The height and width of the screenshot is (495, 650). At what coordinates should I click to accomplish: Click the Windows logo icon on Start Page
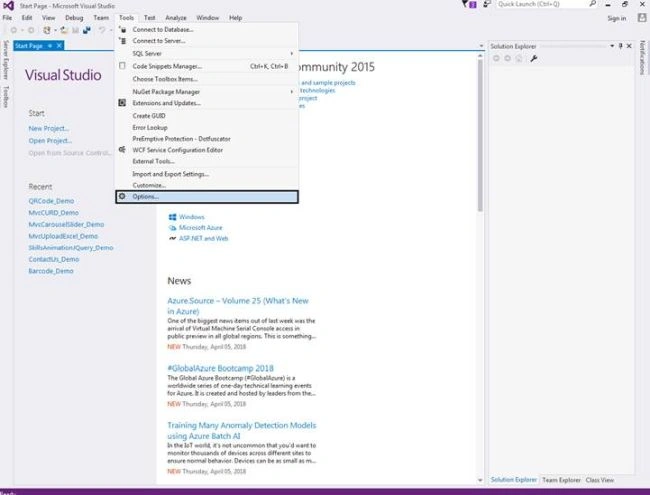click(x=172, y=217)
